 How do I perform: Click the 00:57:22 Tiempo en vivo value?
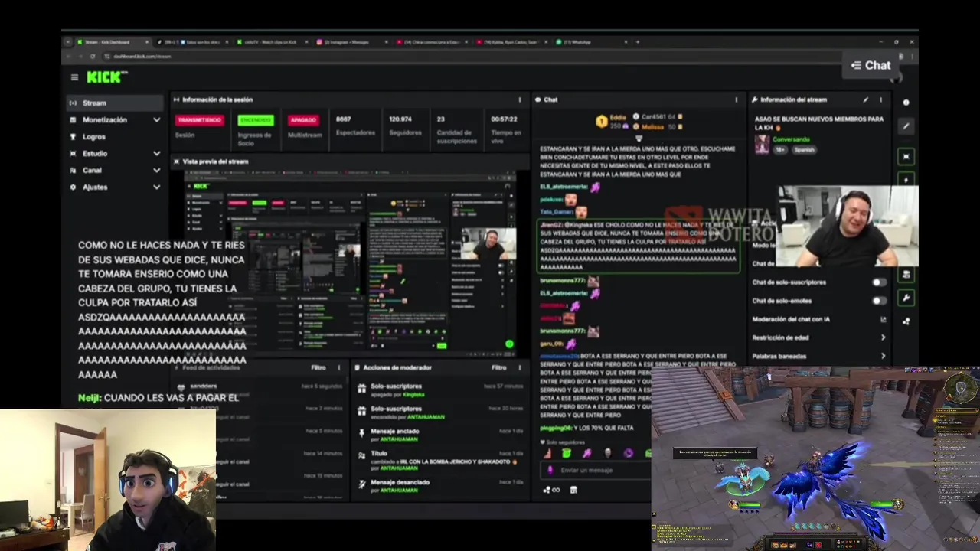click(x=504, y=119)
